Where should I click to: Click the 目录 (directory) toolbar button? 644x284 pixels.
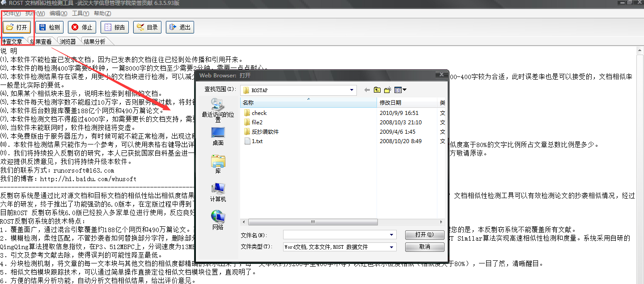(148, 27)
